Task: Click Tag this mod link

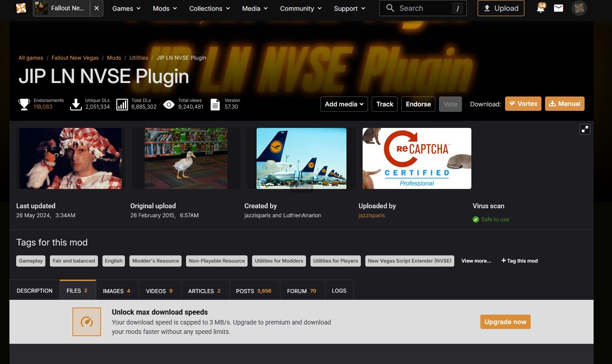Action: pos(519,261)
